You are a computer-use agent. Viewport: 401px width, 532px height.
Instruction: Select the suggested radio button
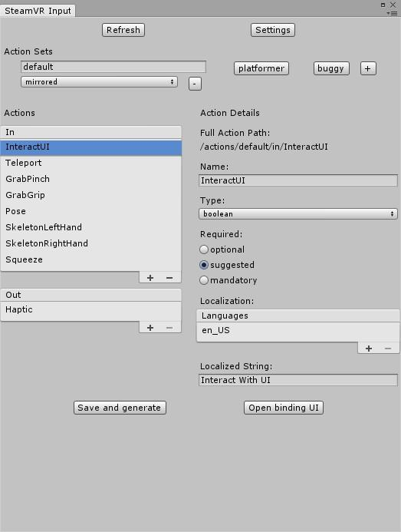pyautogui.click(x=204, y=265)
